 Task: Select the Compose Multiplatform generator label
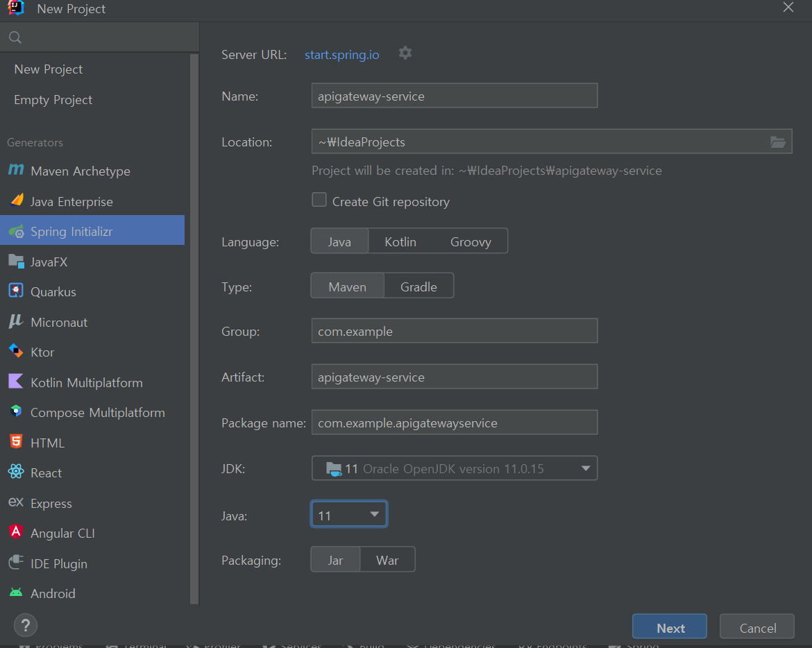[98, 413]
